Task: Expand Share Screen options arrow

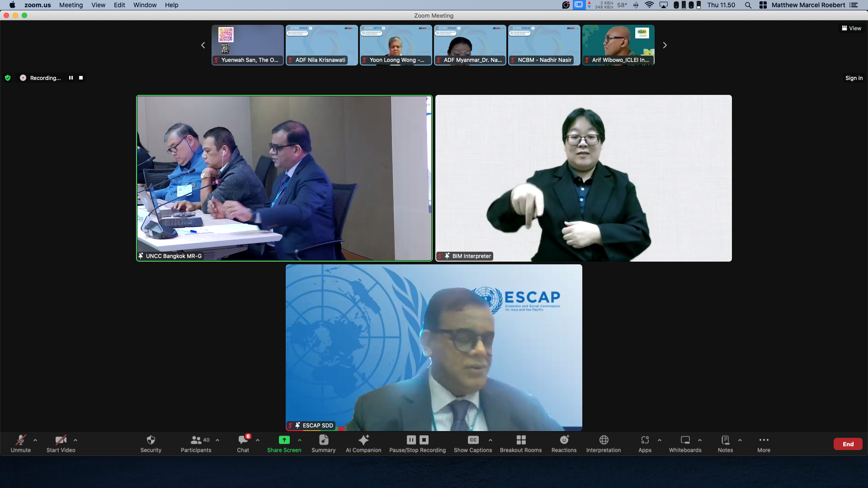Action: click(x=300, y=440)
